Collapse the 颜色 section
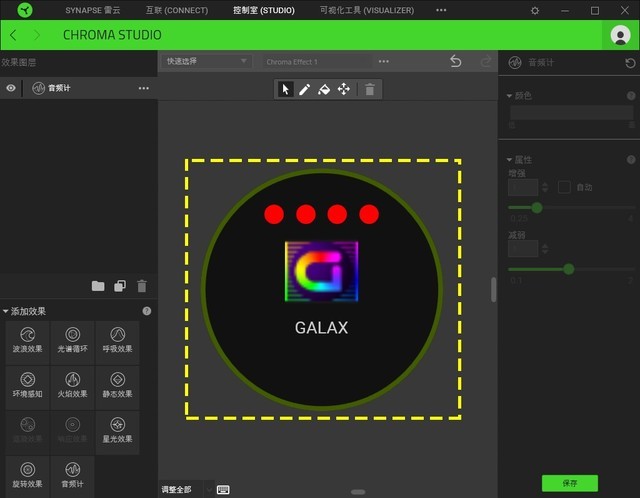Image resolution: width=640 pixels, height=498 pixels. 509,96
